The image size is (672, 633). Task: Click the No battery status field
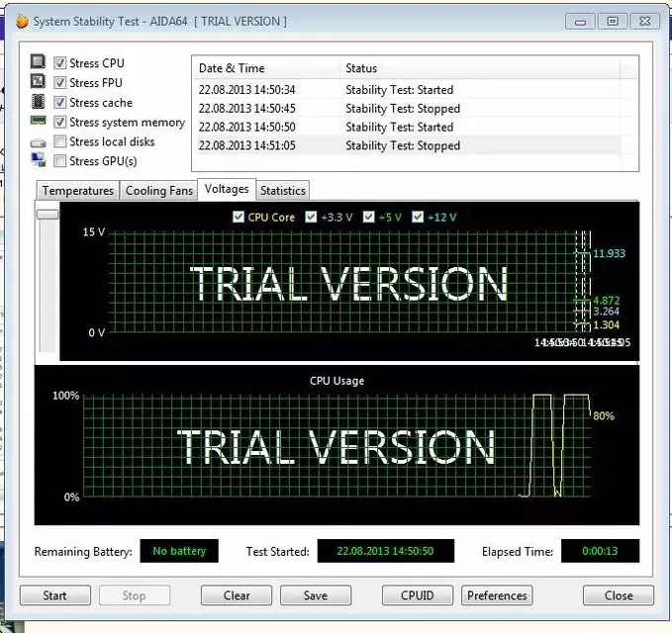point(179,551)
